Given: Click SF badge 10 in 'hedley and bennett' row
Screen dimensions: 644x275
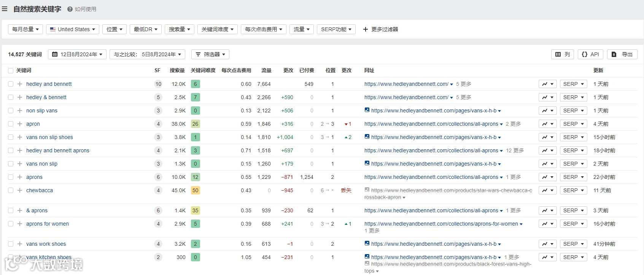Looking at the screenshot, I should pyautogui.click(x=158, y=84).
